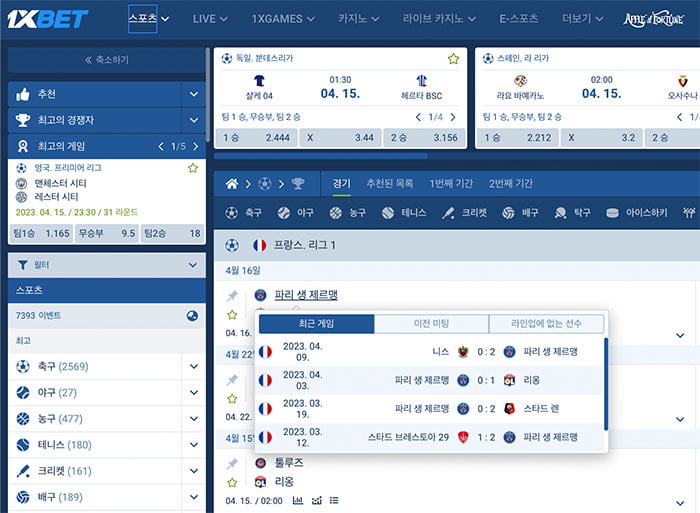Favorite the Premier League top game star
This screenshot has height=513, width=700.
click(193, 168)
